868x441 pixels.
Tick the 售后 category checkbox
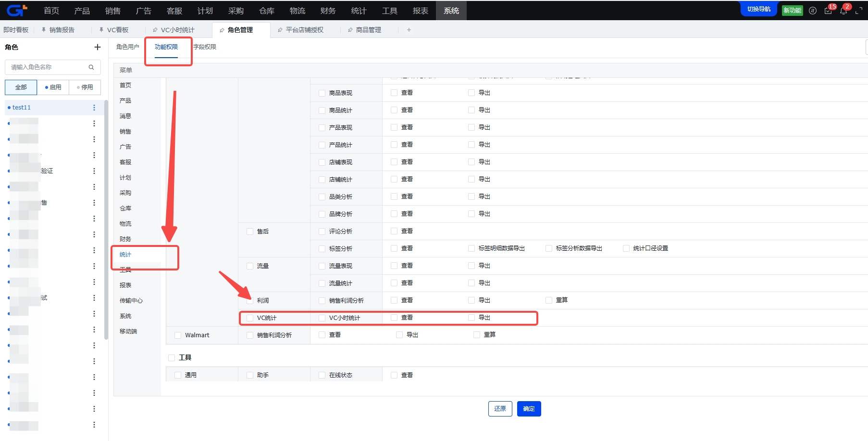pyautogui.click(x=250, y=232)
